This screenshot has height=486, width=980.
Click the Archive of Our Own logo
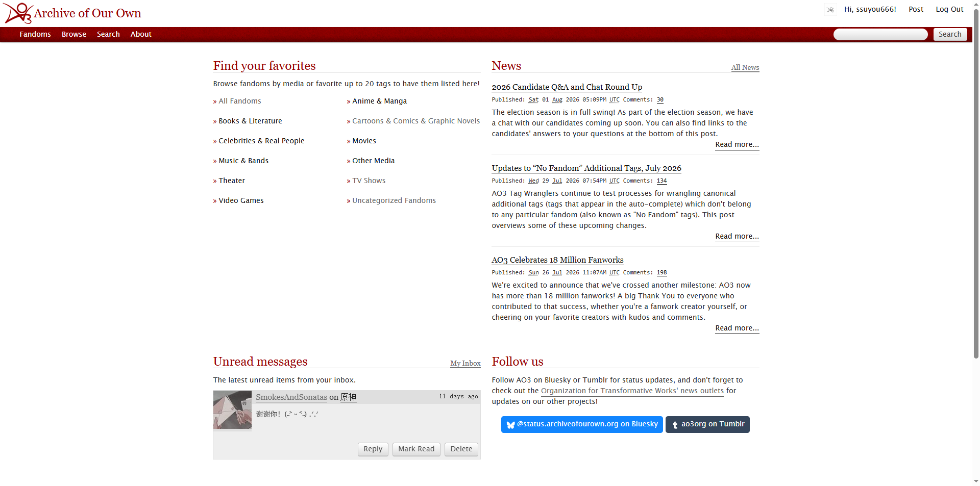tap(72, 13)
